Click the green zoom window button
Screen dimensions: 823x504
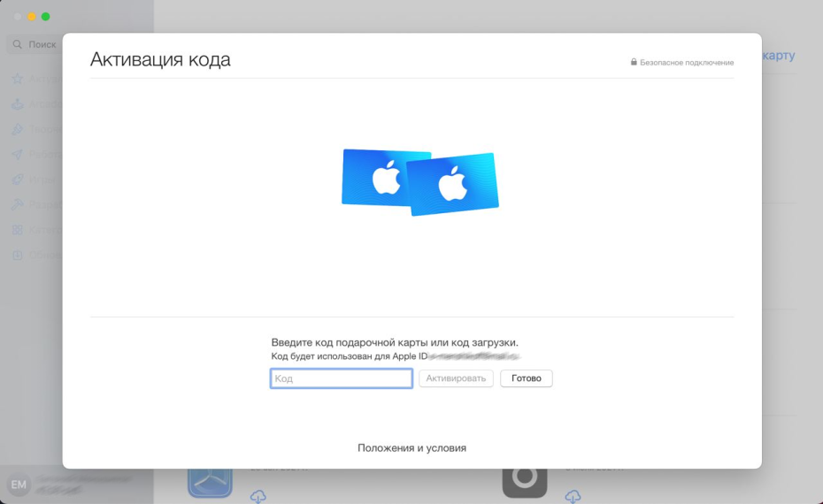(46, 17)
